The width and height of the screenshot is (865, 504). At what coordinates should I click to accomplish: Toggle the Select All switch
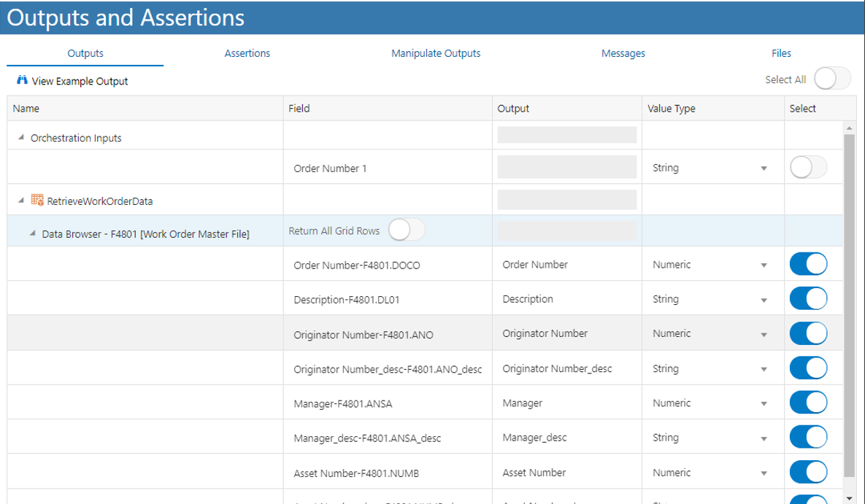click(x=832, y=79)
